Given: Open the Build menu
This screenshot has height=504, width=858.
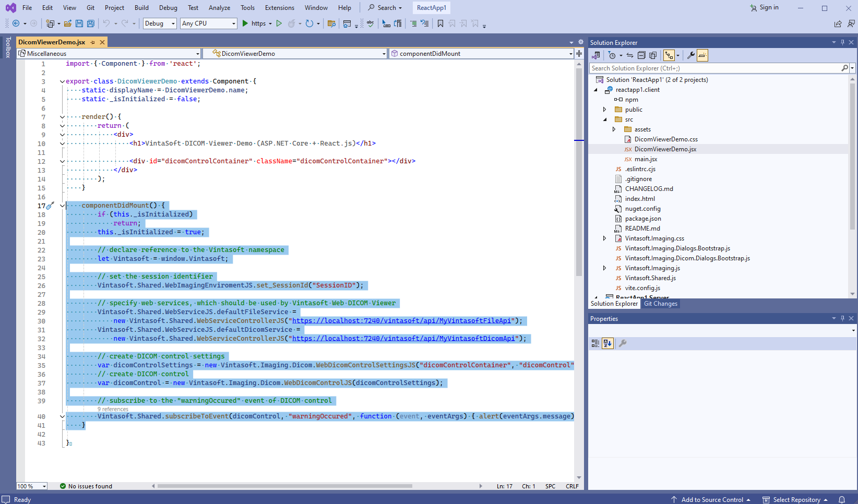Looking at the screenshot, I should coord(141,8).
